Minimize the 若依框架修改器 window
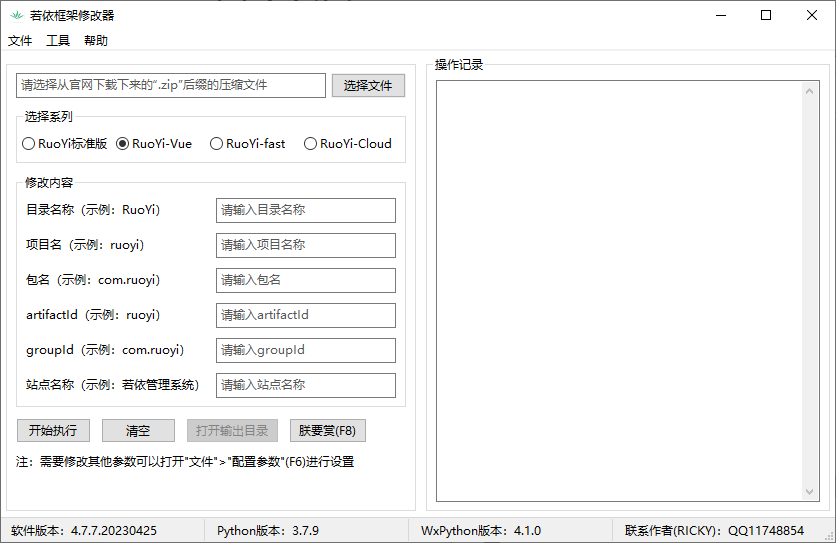836x543 pixels. coord(721,15)
